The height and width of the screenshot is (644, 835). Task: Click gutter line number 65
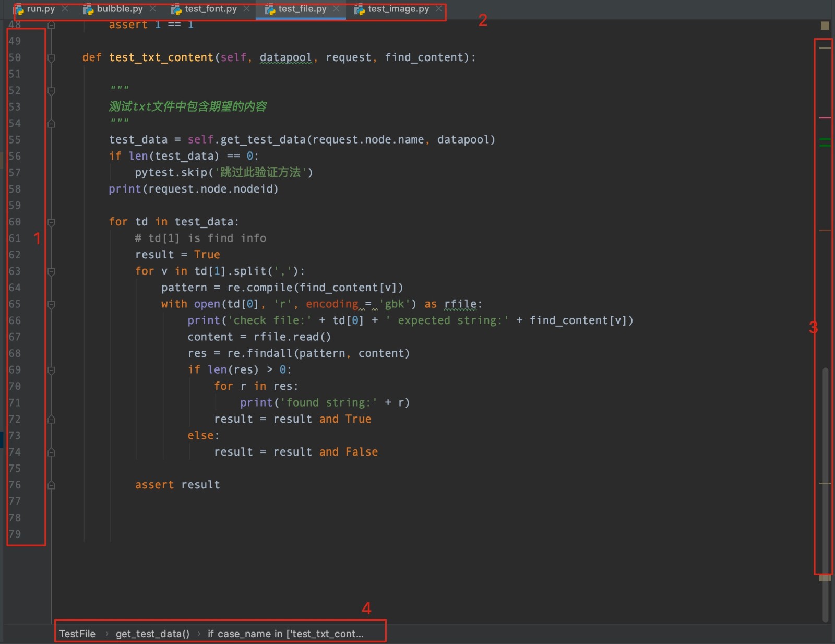pos(15,304)
